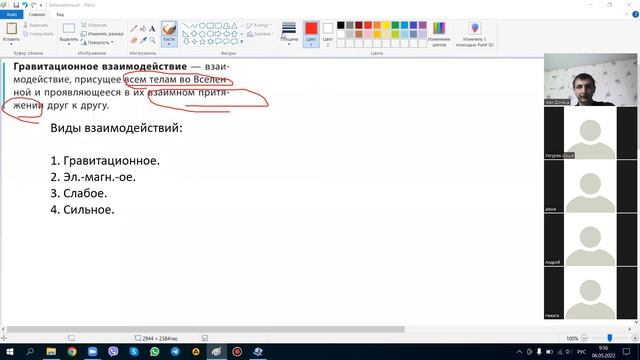Image resolution: width=640 pixels, height=360 pixels.
Task: Click the zoom slider handle
Action: pyautogui.click(x=609, y=338)
